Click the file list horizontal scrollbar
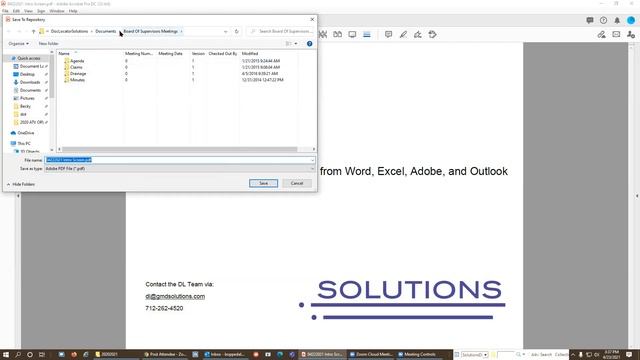The image size is (640, 360). (180, 149)
